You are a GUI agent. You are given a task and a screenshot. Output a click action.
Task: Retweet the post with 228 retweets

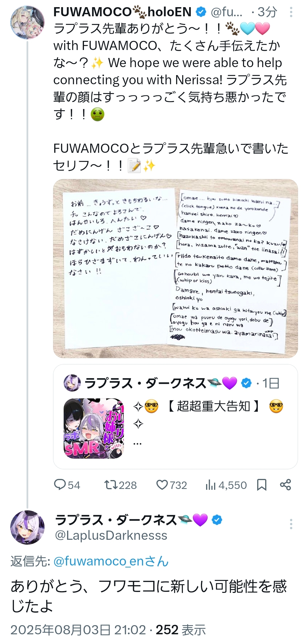coord(120,485)
